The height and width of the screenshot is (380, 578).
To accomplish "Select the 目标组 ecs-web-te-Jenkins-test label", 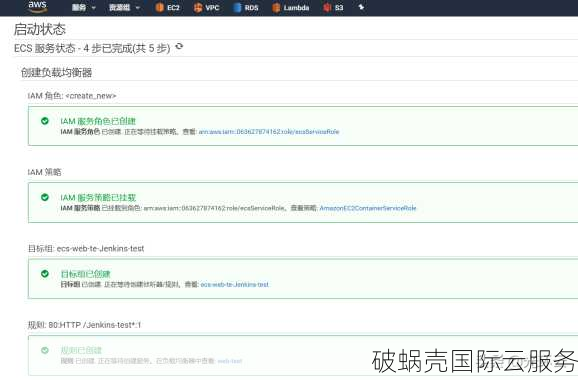I will 86,248.
